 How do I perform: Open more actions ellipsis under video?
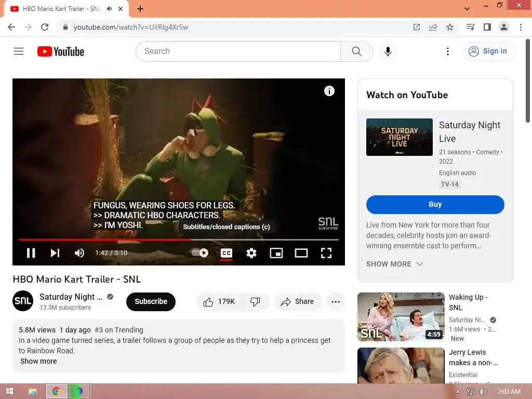pyautogui.click(x=336, y=302)
